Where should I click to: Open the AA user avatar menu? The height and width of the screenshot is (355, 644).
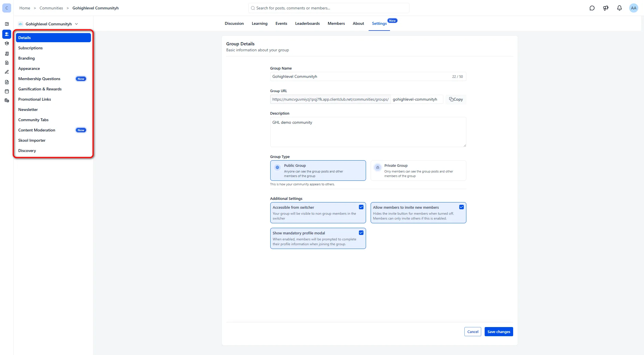[634, 8]
